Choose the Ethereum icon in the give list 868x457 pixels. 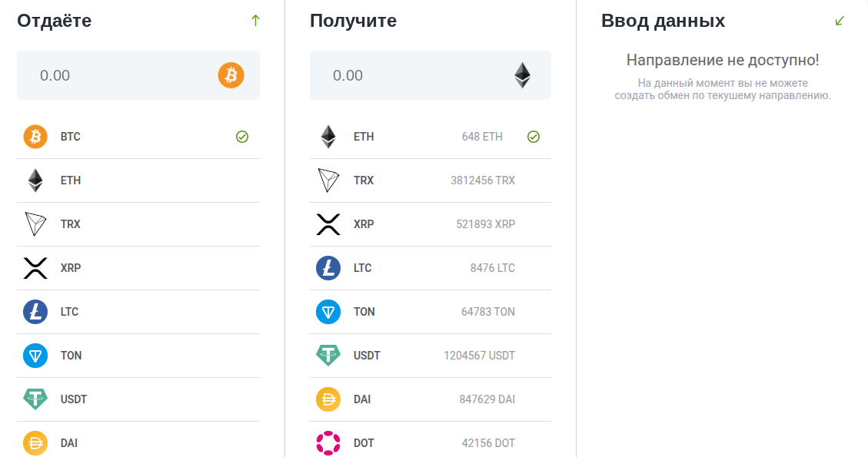[x=35, y=180]
